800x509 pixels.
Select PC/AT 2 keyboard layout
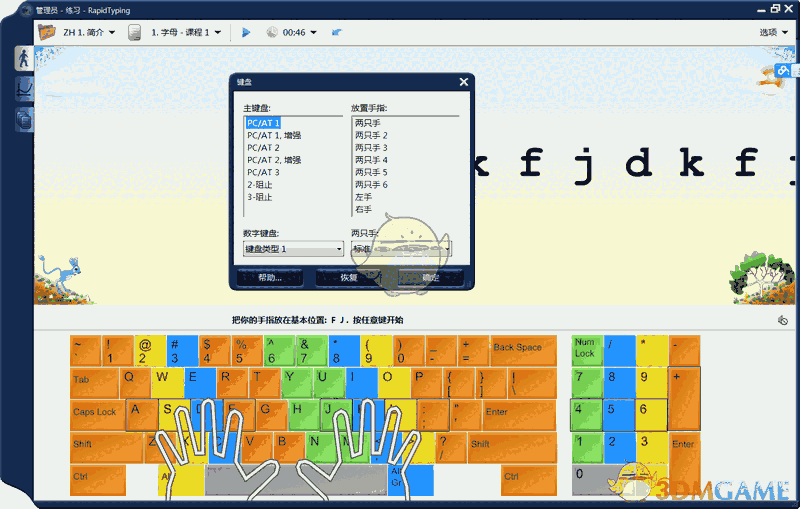(263, 147)
